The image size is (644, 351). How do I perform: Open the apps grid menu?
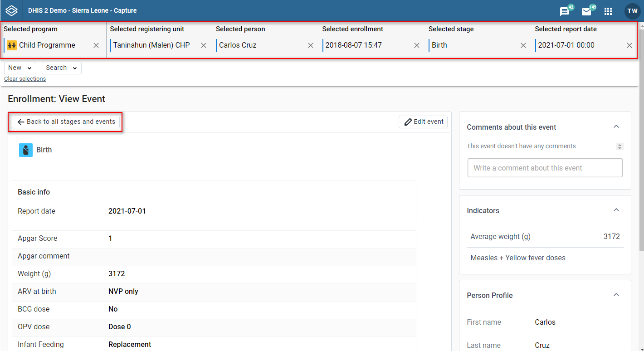pyautogui.click(x=608, y=11)
